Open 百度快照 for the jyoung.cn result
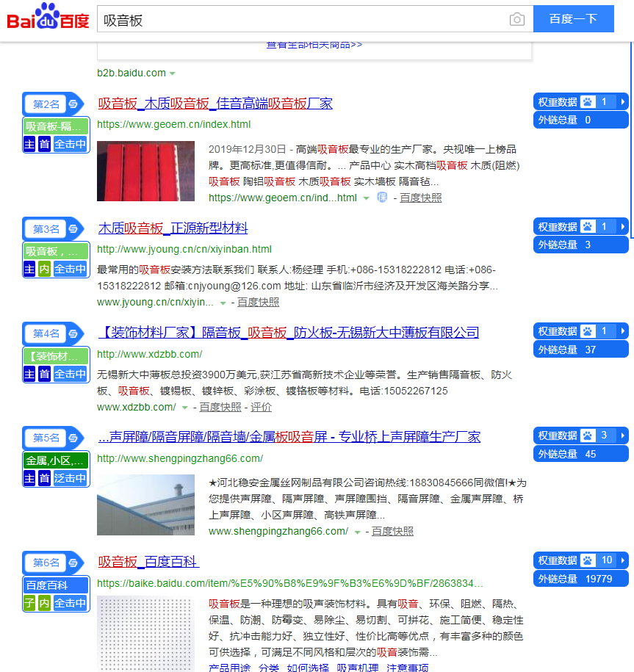The image size is (634, 672). [258, 303]
